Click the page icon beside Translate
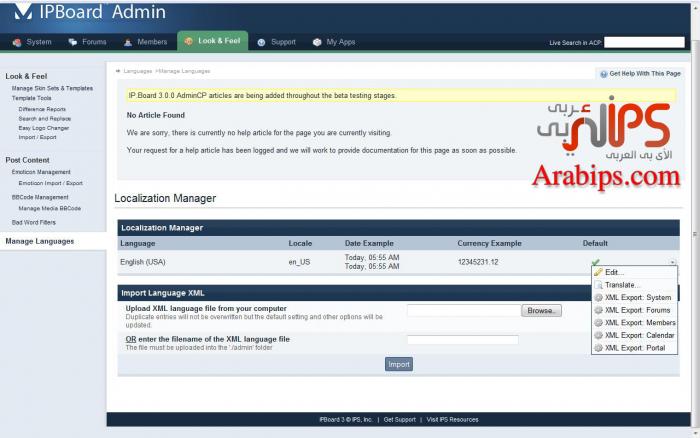Viewport: 700px width, 438px height. [x=599, y=285]
